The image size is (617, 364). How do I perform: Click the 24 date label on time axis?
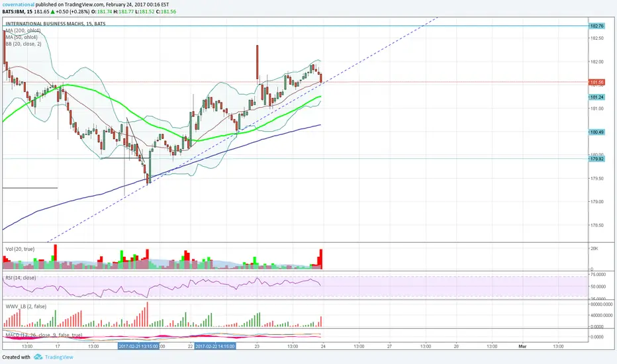click(323, 346)
